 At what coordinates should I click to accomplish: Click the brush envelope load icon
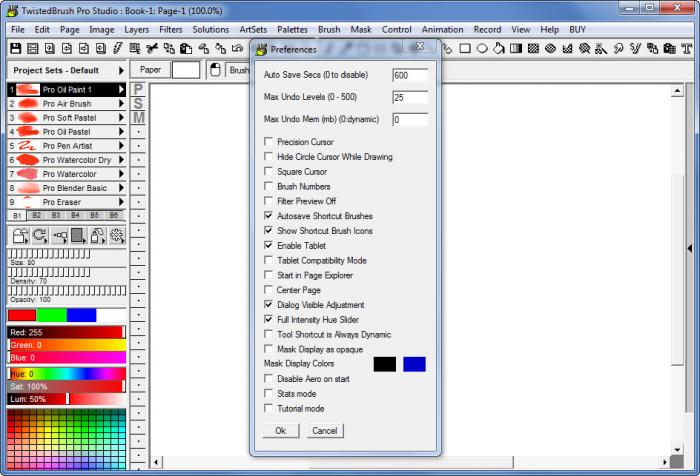20,235
